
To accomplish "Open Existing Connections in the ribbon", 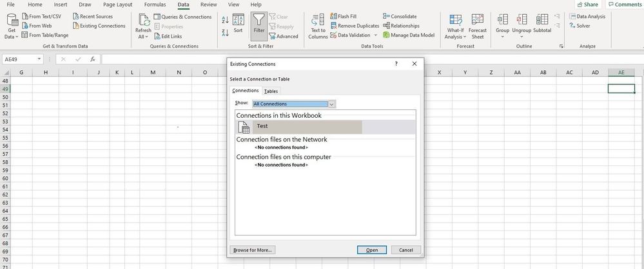I will click(99, 26).
